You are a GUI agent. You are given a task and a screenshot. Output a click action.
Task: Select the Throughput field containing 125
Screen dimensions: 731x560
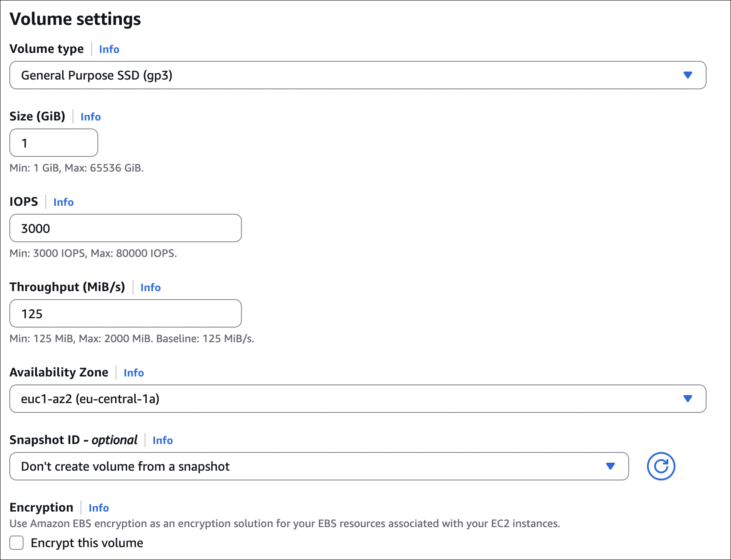pos(125,313)
